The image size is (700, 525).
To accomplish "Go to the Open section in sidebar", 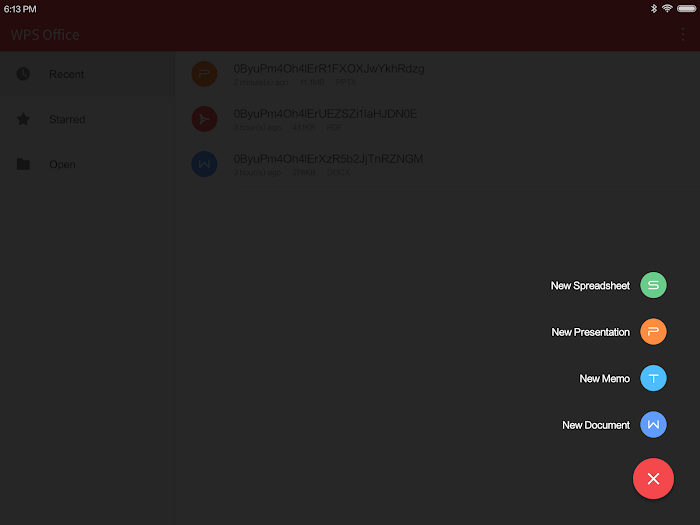I will (x=62, y=164).
